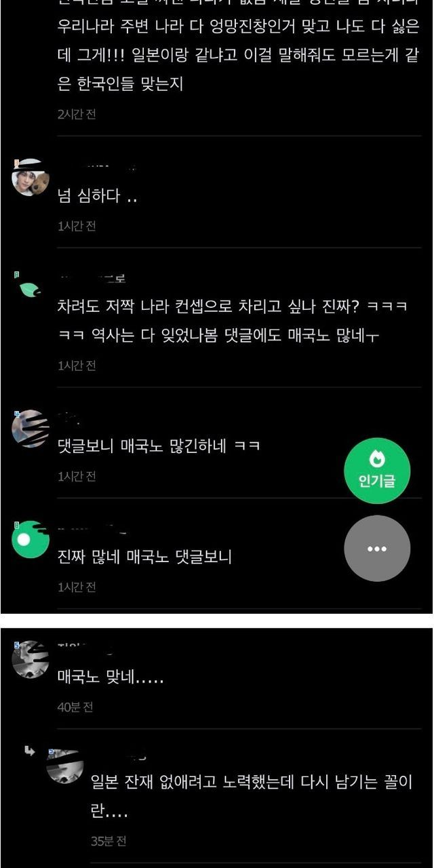Open avatar beside 매국노 맞네 comment
The height and width of the screenshot is (868, 434).
[x=31, y=659]
